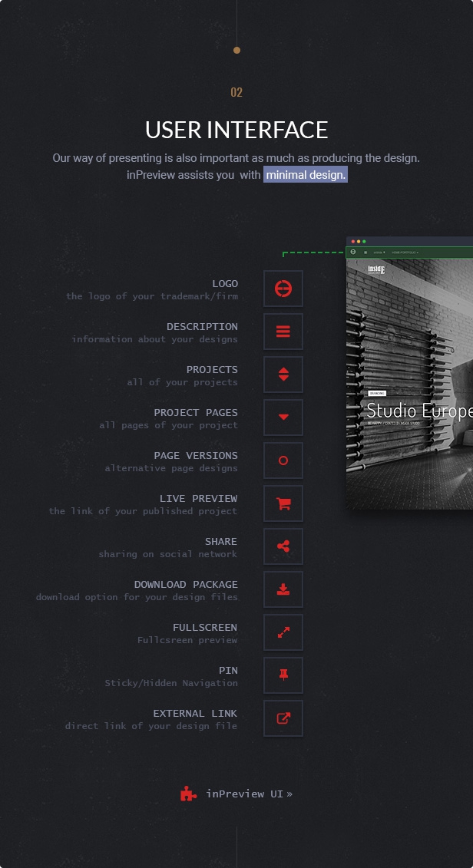Expand the Projects up-down arrows box

[283, 375]
